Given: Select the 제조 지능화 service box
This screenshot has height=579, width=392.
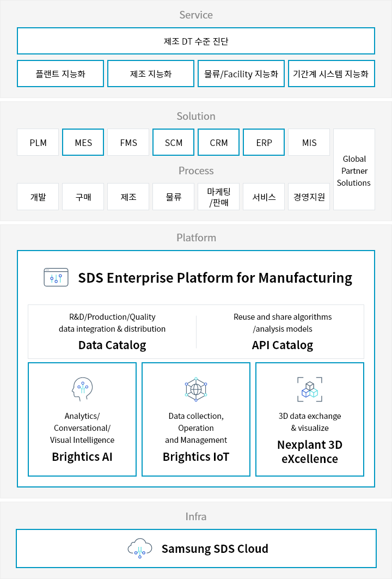Looking at the screenshot, I should coord(151,74).
